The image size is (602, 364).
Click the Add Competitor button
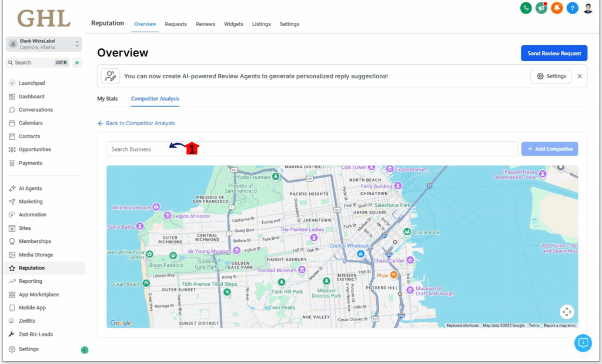(x=550, y=149)
